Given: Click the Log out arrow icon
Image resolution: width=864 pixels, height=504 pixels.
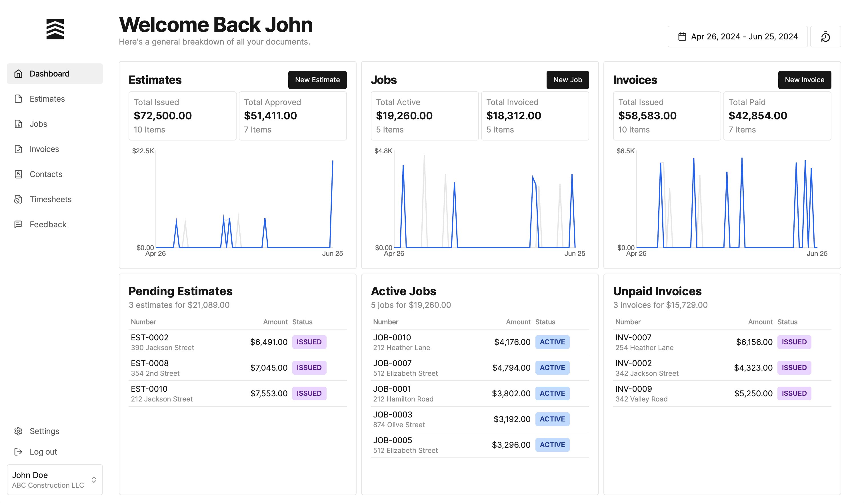Looking at the screenshot, I should coord(18,451).
